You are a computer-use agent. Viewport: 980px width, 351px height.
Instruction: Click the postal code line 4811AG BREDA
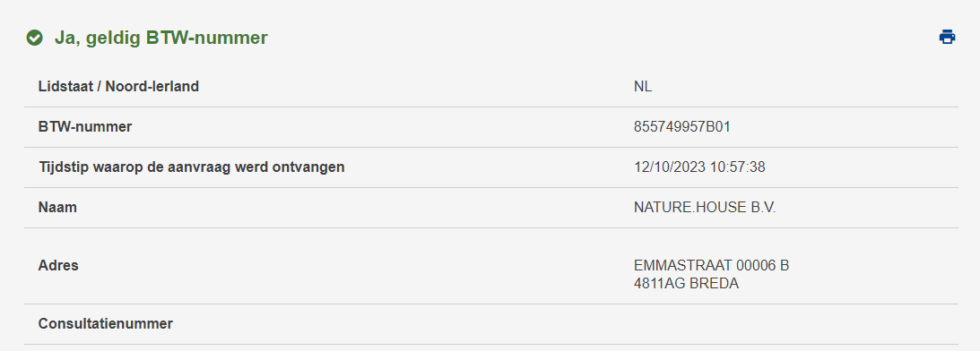686,284
